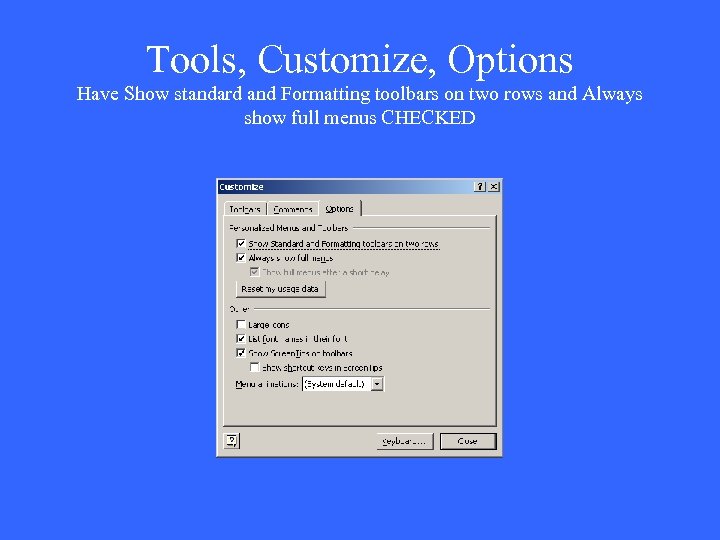Toggle List font names in their font
720x540 pixels.
point(241,339)
